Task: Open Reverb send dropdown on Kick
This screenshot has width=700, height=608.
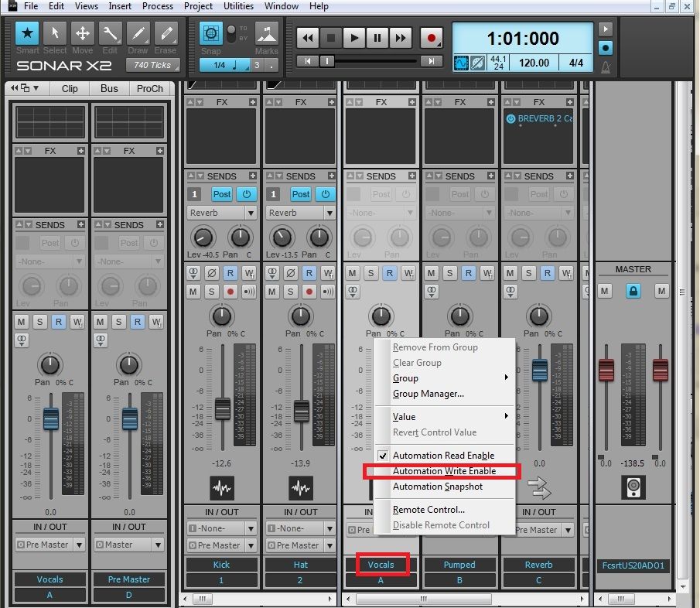Action: click(222, 213)
